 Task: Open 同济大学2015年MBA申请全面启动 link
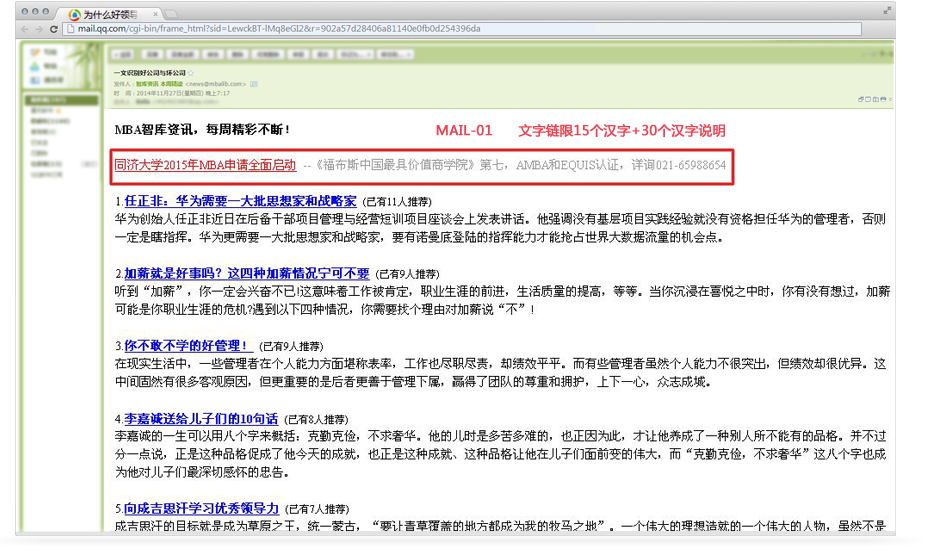205,165
